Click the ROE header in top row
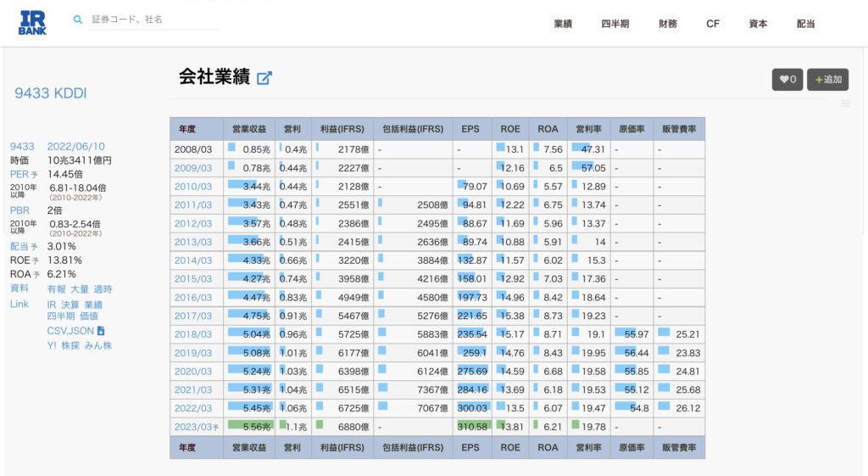 pos(509,129)
